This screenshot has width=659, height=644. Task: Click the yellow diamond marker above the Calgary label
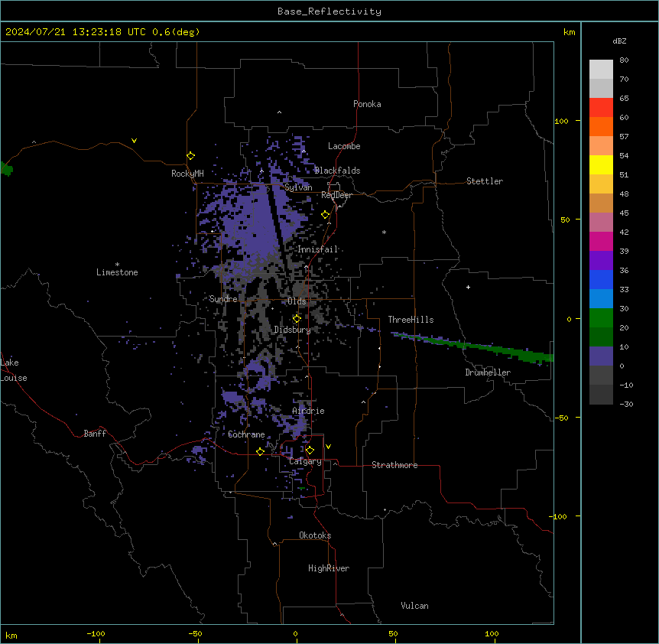[x=310, y=450]
